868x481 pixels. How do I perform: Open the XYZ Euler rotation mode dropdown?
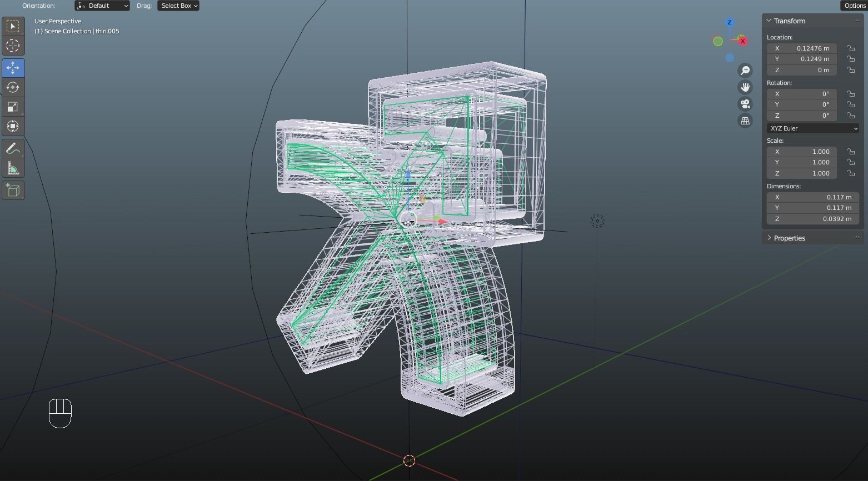813,128
